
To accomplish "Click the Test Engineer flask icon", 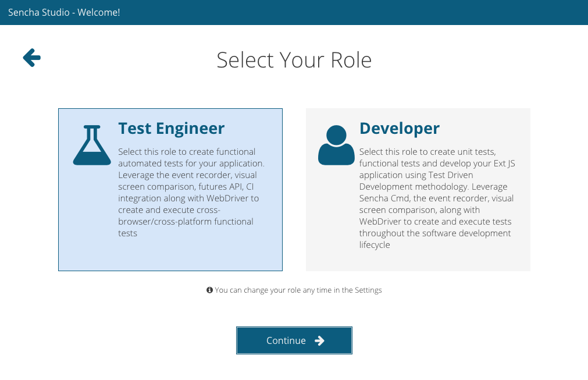I will (92, 145).
